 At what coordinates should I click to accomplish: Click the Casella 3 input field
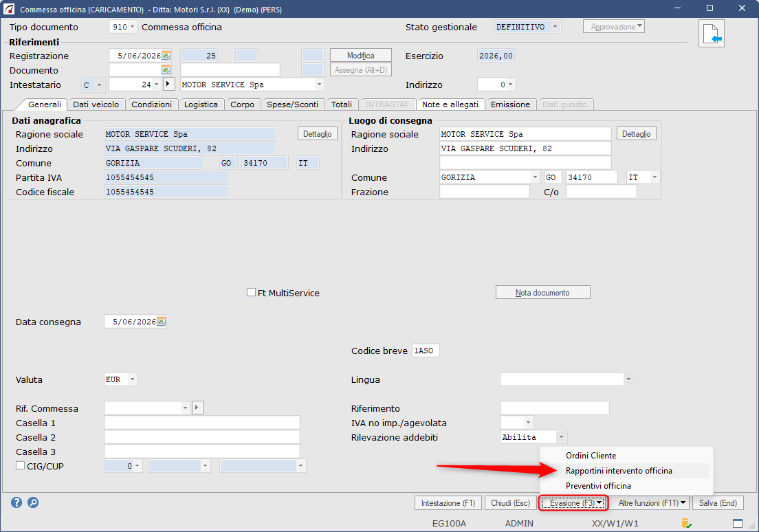(x=202, y=452)
